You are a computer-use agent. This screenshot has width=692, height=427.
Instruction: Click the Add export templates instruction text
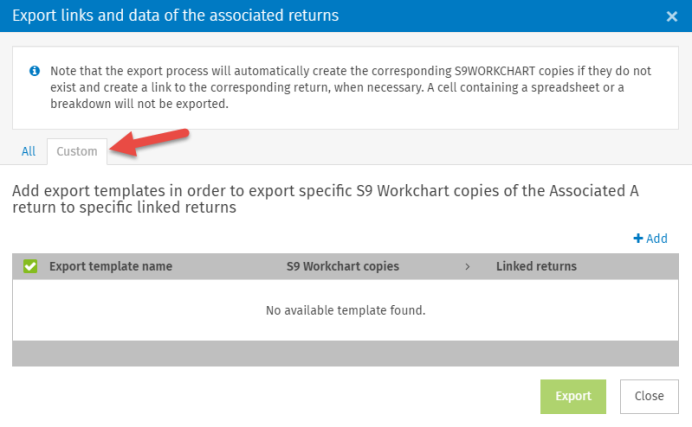(x=325, y=199)
